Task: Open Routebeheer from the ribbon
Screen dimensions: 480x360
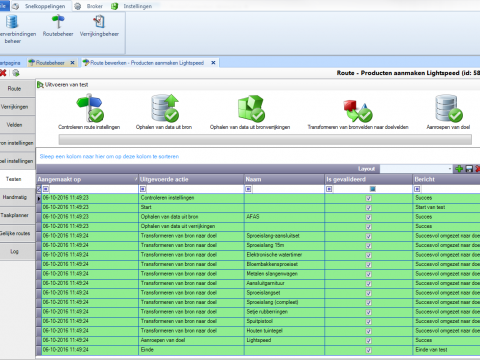Action: 58,26
